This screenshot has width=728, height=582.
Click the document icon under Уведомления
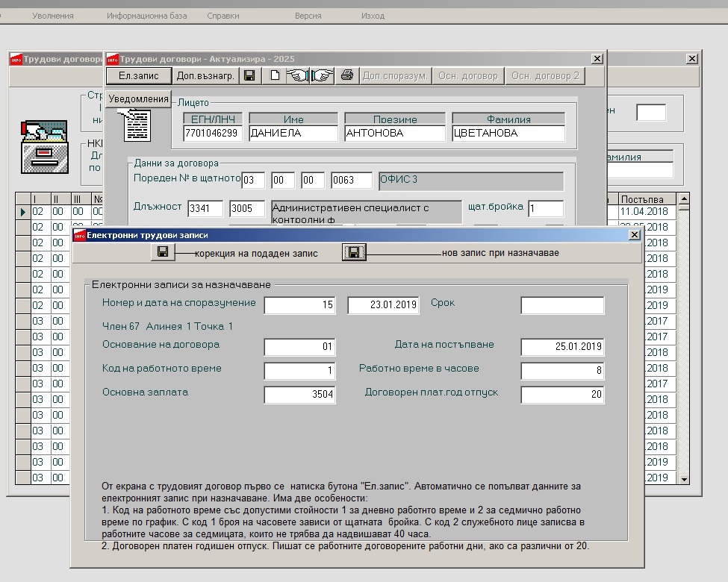pyautogui.click(x=136, y=125)
